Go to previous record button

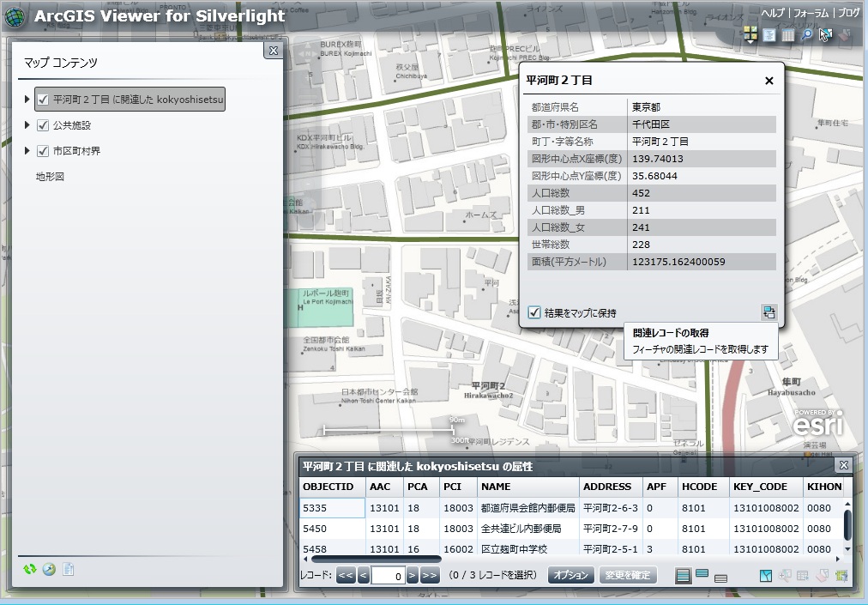(x=364, y=575)
